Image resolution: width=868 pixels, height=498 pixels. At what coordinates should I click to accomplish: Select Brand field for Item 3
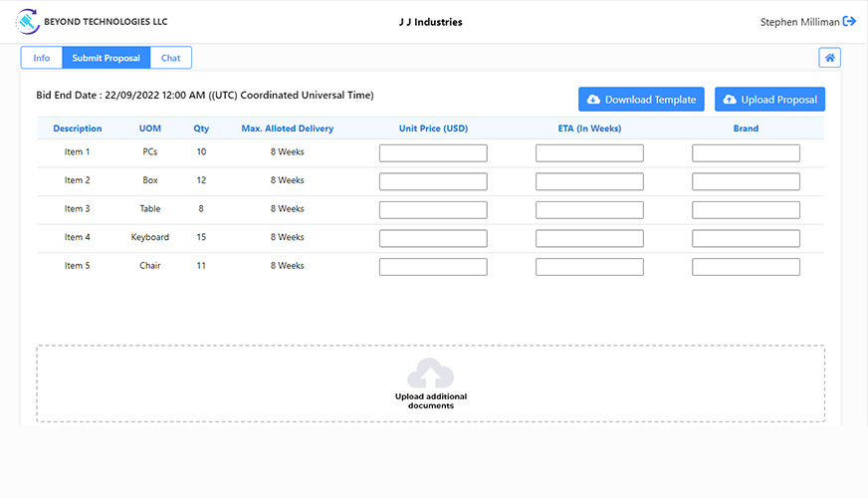click(x=746, y=210)
